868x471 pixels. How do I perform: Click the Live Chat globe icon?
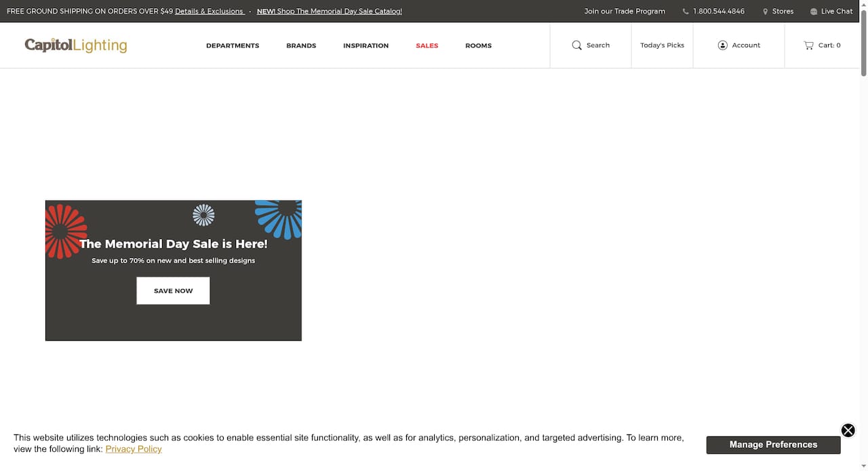pyautogui.click(x=814, y=12)
